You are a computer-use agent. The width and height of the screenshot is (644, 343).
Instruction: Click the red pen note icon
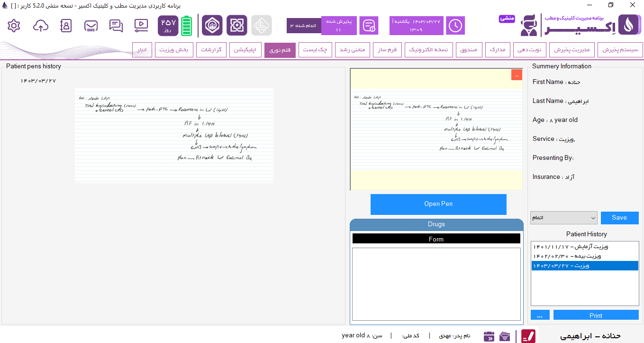click(528, 336)
